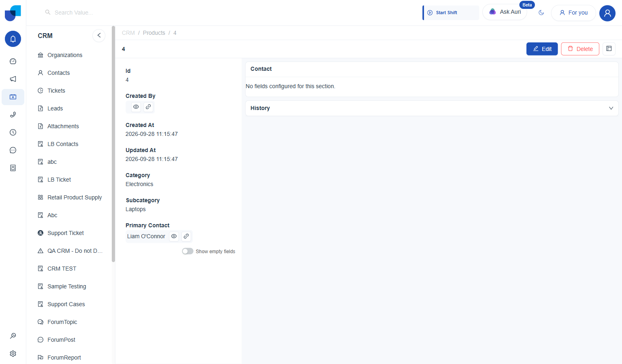This screenshot has width=622, height=364.
Task: Open the chat bubble icon in rail
Action: tap(13, 150)
